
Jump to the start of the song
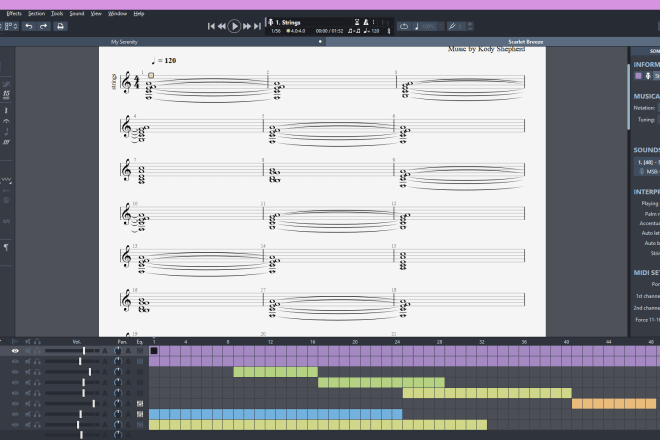(x=211, y=26)
